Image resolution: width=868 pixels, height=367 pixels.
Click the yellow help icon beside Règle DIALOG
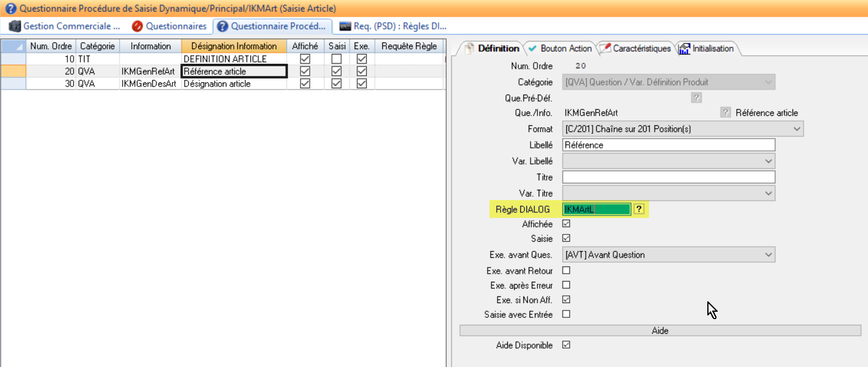coord(639,209)
